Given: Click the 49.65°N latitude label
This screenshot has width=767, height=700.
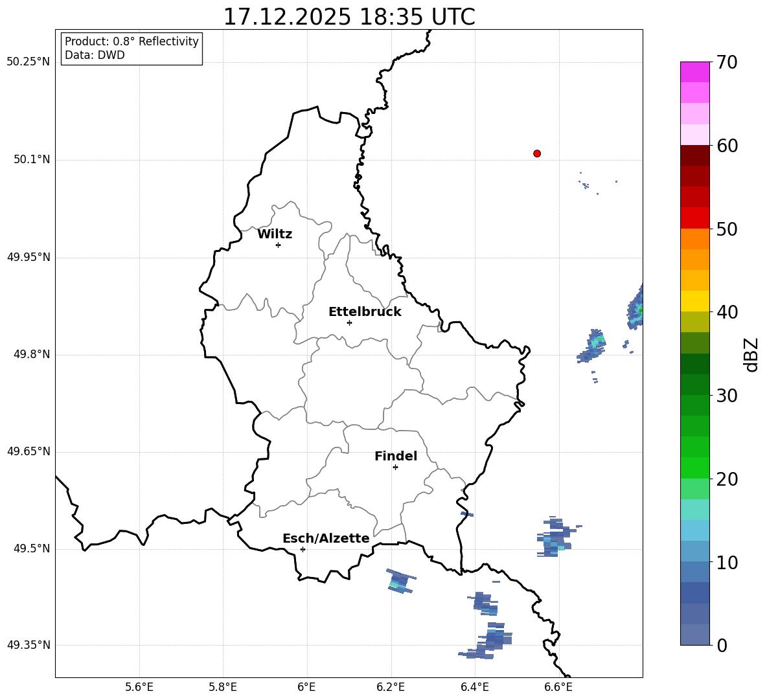Looking at the screenshot, I should [x=29, y=451].
